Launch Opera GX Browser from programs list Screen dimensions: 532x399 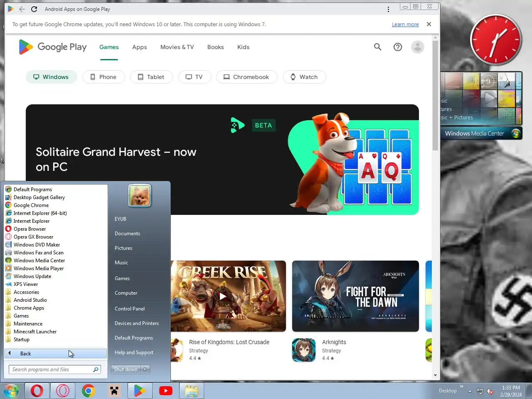(33, 237)
